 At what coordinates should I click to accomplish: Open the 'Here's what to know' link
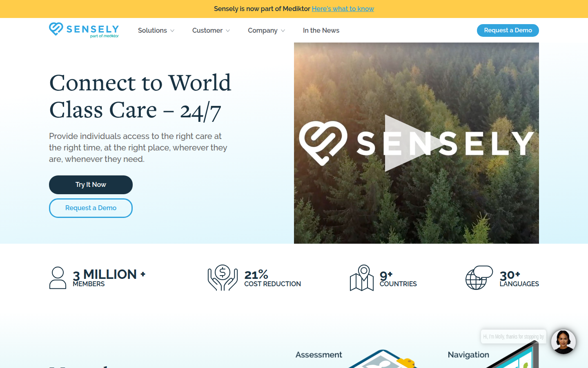coord(343,9)
